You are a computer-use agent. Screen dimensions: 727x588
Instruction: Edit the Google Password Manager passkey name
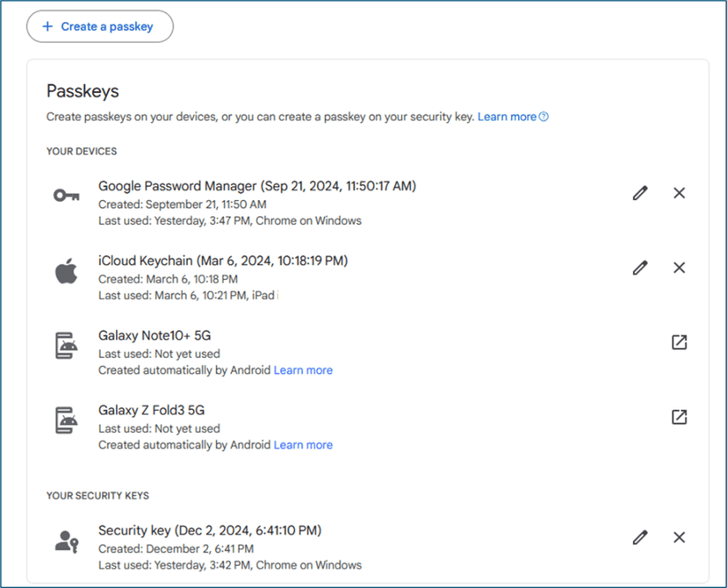639,193
